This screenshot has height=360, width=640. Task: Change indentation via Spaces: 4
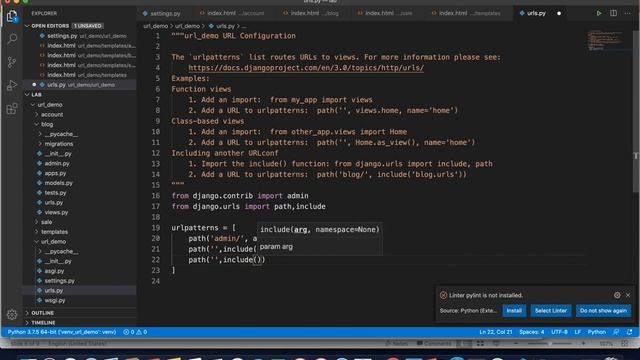pyautogui.click(x=531, y=332)
